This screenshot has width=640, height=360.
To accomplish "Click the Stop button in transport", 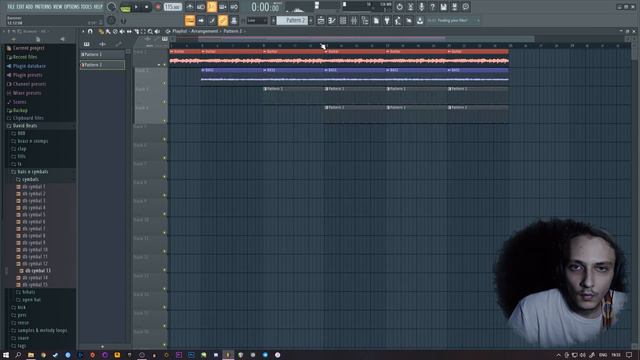I will coord(147,7).
